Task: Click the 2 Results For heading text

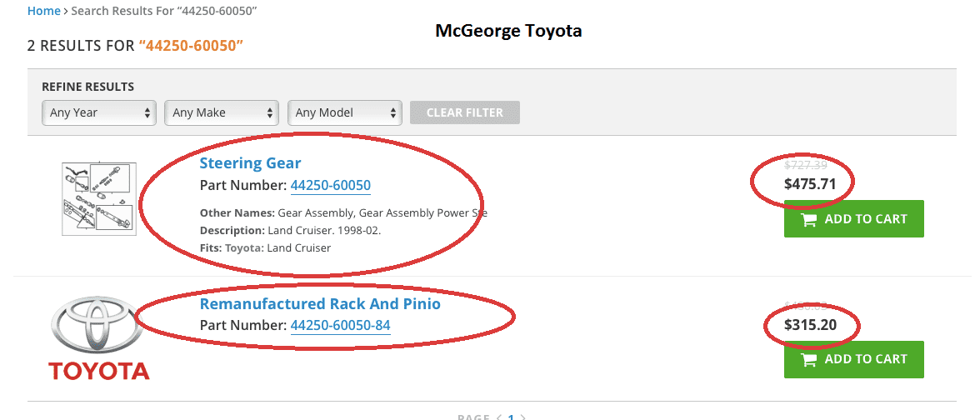Action: tap(135, 46)
